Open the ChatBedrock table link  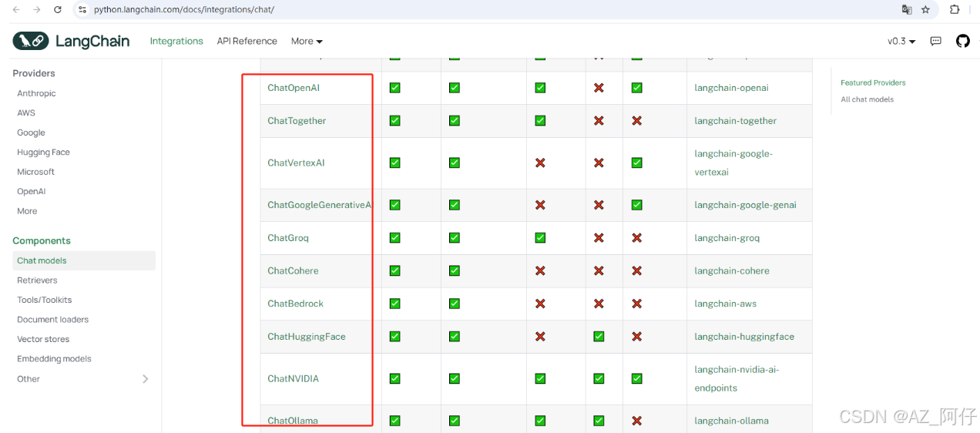[x=295, y=304]
